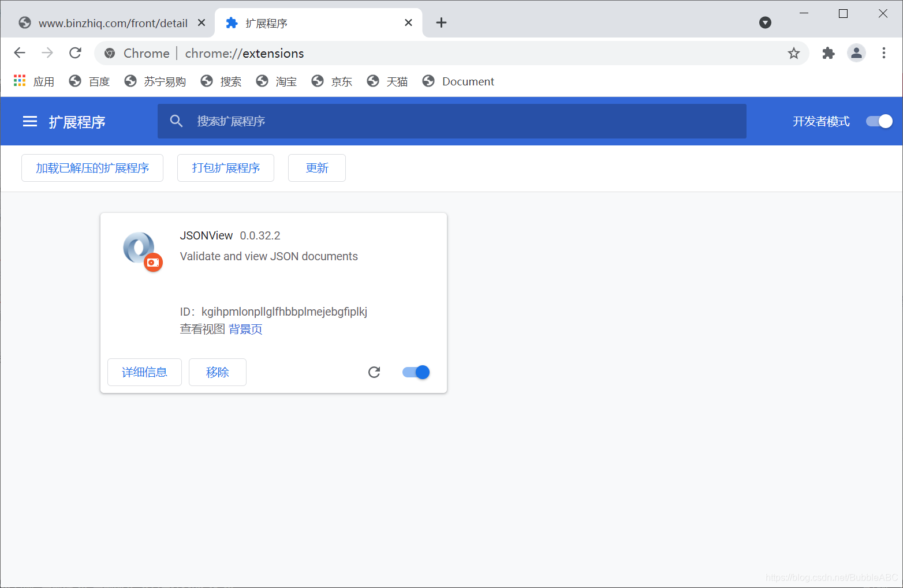Open the extensions puzzle icon in the toolbar
Viewport: 903px width, 588px height.
[829, 53]
